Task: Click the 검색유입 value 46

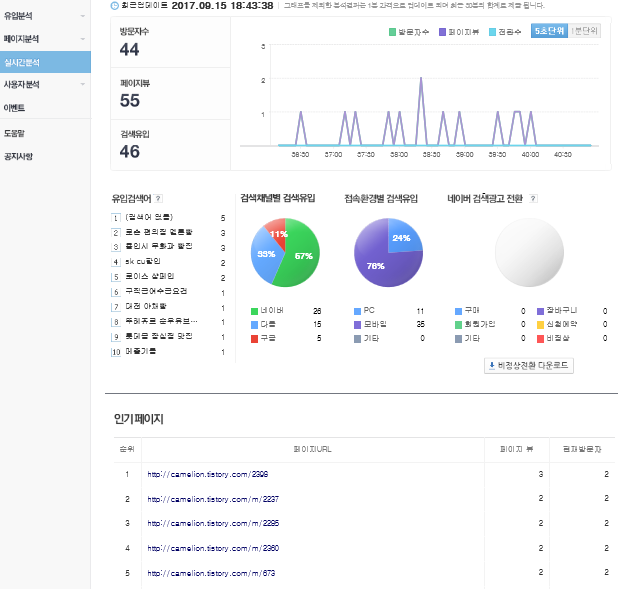Action: [130, 151]
